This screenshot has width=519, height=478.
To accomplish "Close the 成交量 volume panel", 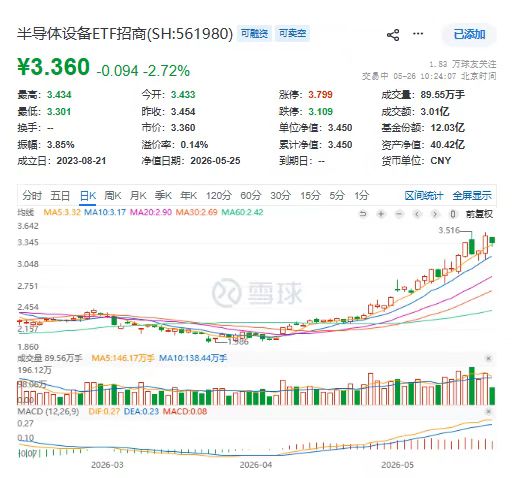I will pyautogui.click(x=488, y=358).
